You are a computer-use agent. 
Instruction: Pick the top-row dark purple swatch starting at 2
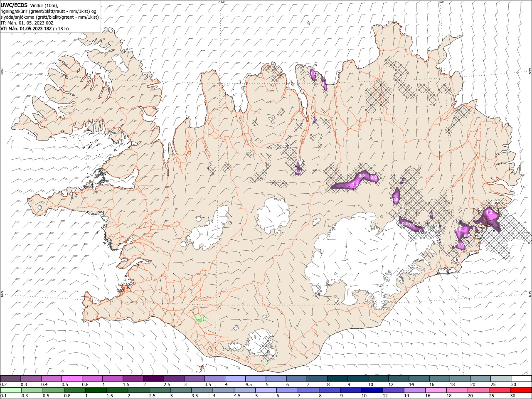(153, 379)
